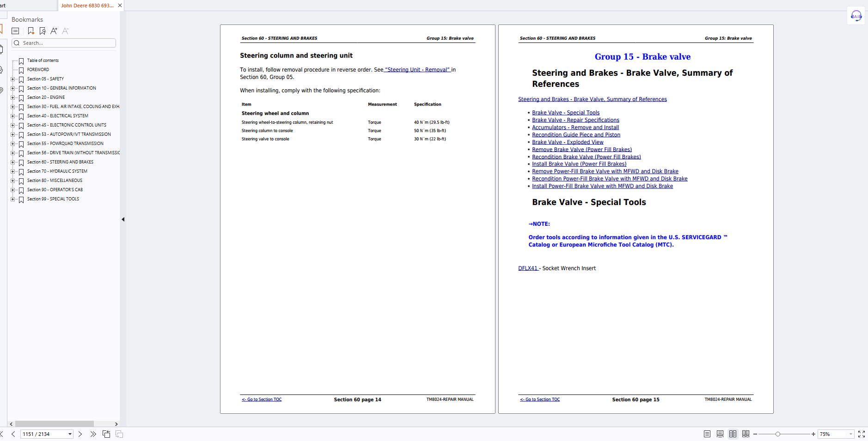Open the zoom percentage dropdown
This screenshot has width=868, height=441.
pyautogui.click(x=850, y=434)
